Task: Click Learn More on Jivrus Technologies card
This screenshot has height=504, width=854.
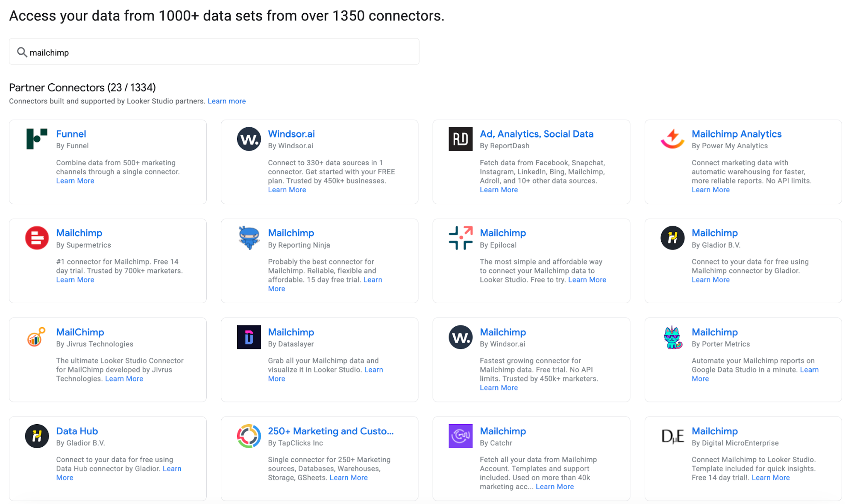Action: click(x=124, y=379)
